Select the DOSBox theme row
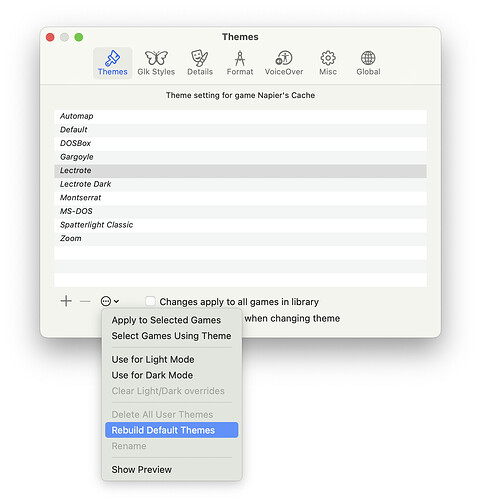480x500 pixels. click(x=240, y=143)
